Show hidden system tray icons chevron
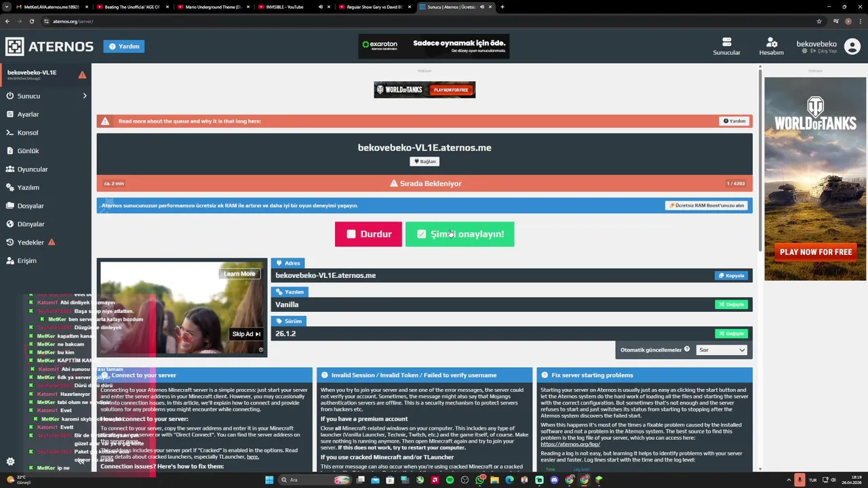This screenshot has height=488, width=868. (789, 480)
